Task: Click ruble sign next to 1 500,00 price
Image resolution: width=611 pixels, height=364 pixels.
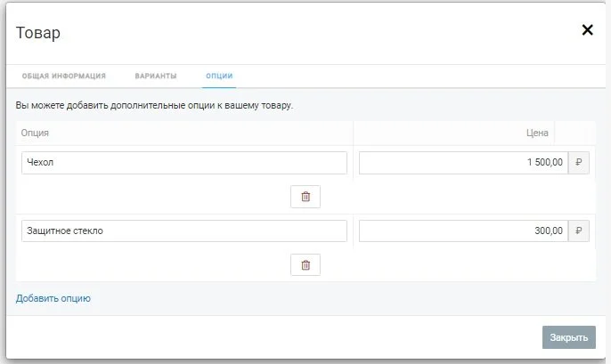Action: [x=579, y=162]
